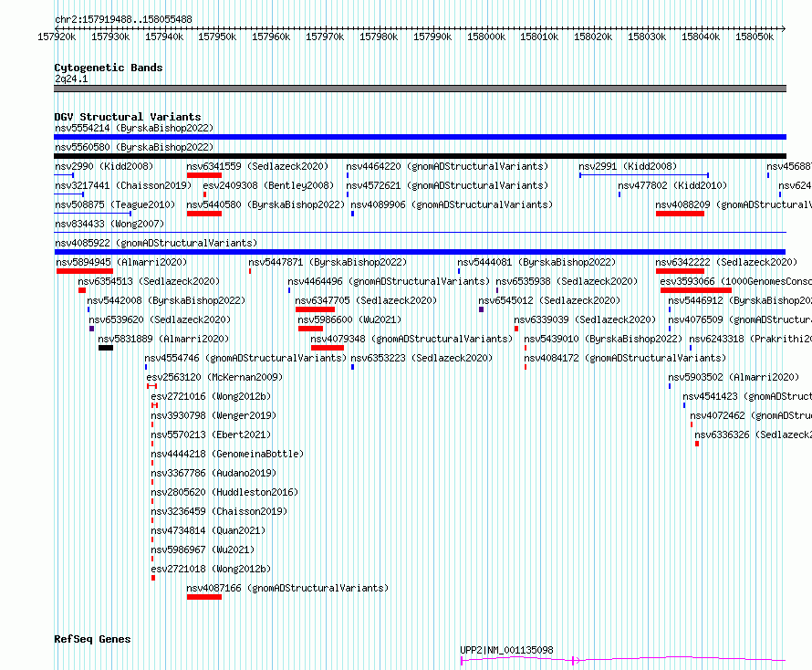Screen dimensions: 812x670
Task: Select nsv4079348 gnomADStructuralVariants label
Action: [x=411, y=339]
